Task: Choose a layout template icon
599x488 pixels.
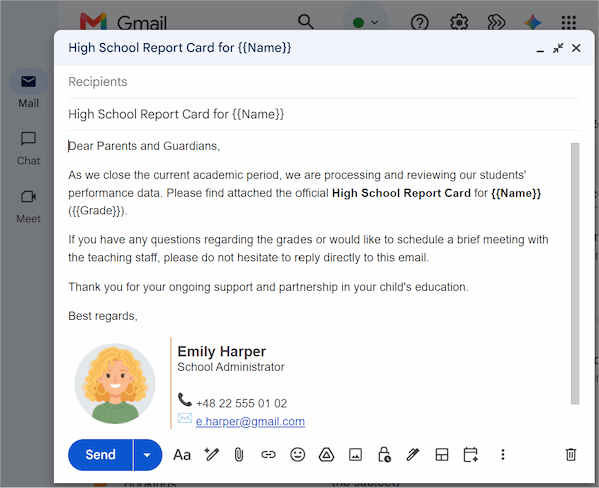Action: click(x=442, y=455)
